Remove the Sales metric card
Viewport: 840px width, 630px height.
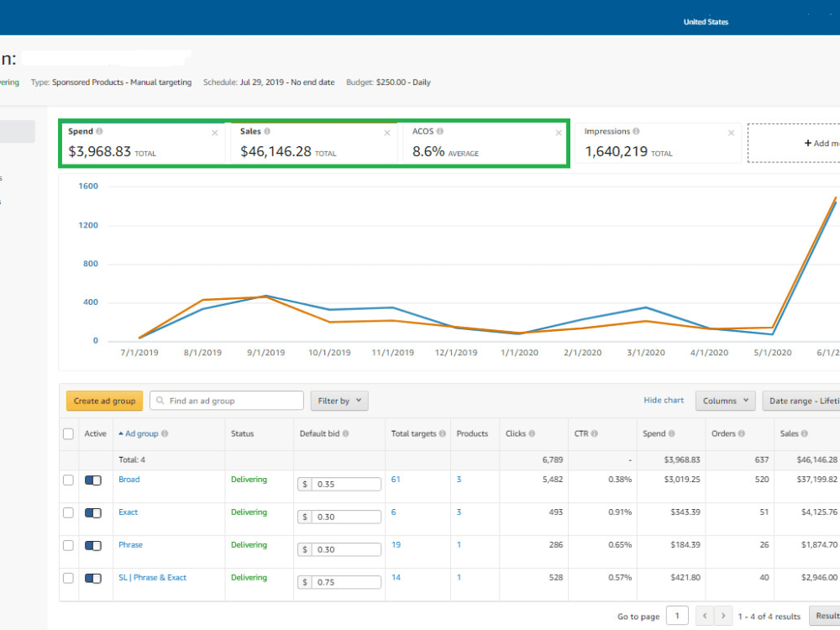click(386, 133)
